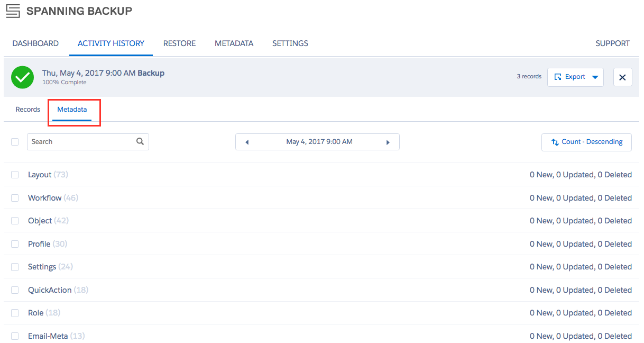Screen dimensions: 644x343
Task: Open the ACTIVITY HISTORY tab
Action: pyautogui.click(x=111, y=43)
